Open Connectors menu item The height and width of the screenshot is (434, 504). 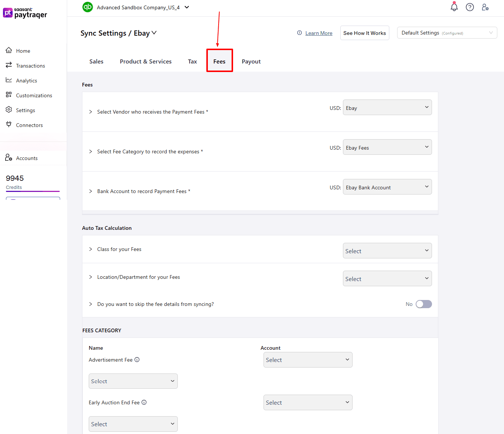(x=29, y=125)
